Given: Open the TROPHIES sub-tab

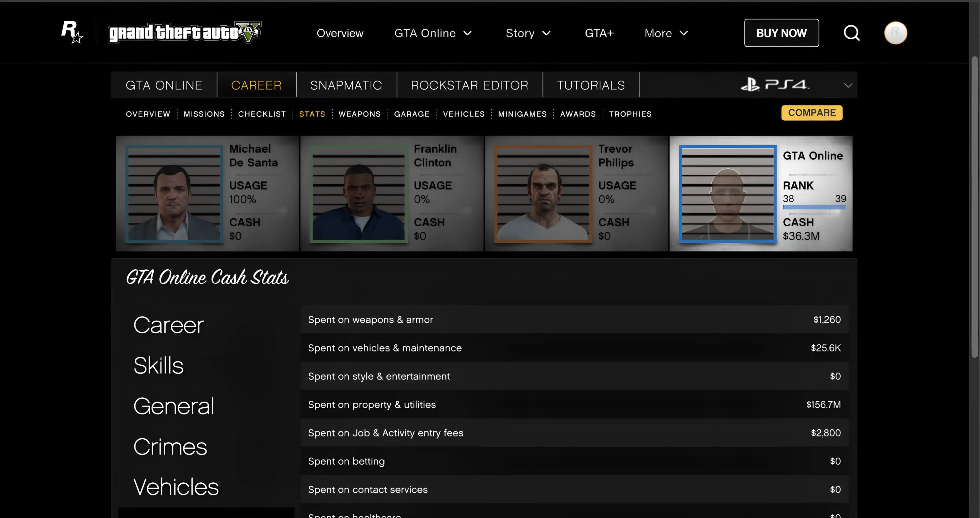Looking at the screenshot, I should 630,114.
